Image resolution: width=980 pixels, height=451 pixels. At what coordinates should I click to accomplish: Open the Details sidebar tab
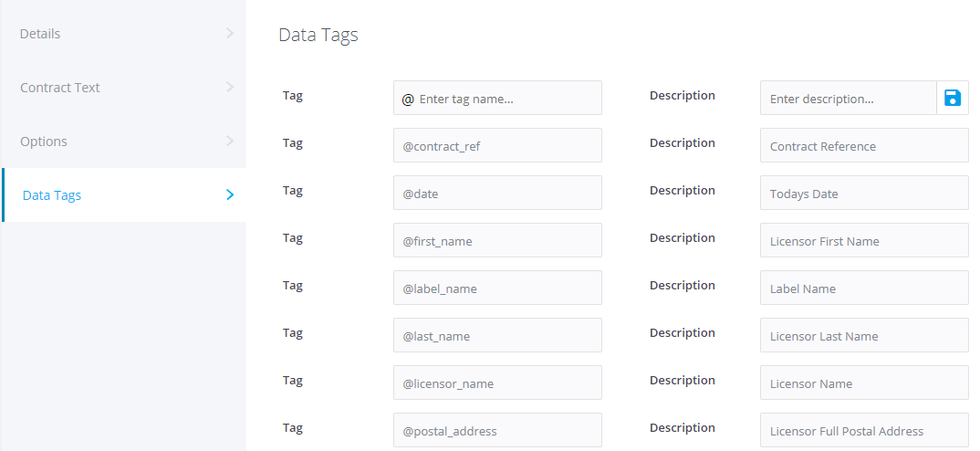[40, 34]
